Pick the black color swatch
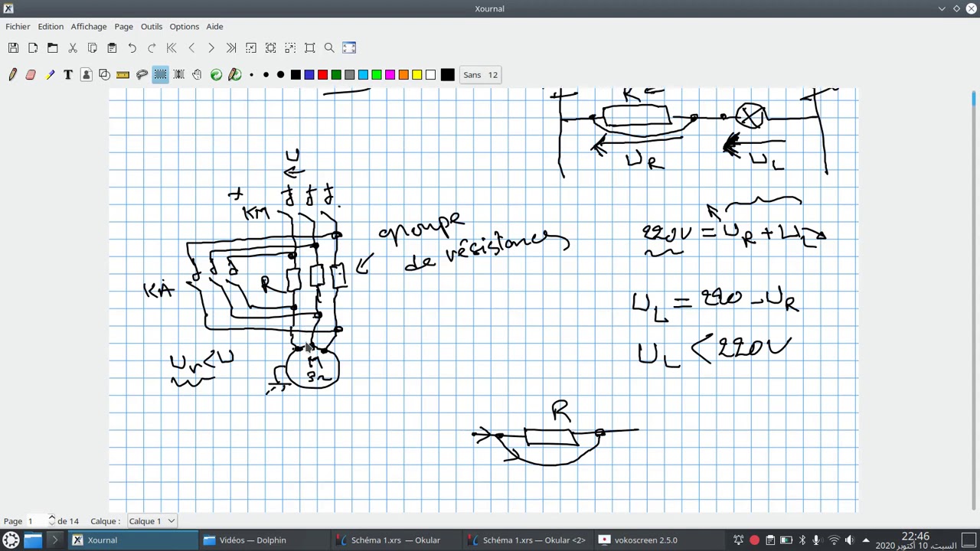The width and height of the screenshot is (980, 551). pyautogui.click(x=296, y=75)
